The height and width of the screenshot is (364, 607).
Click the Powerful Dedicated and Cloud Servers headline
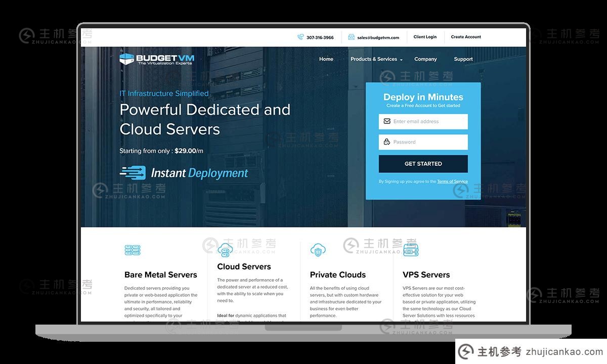(x=205, y=119)
